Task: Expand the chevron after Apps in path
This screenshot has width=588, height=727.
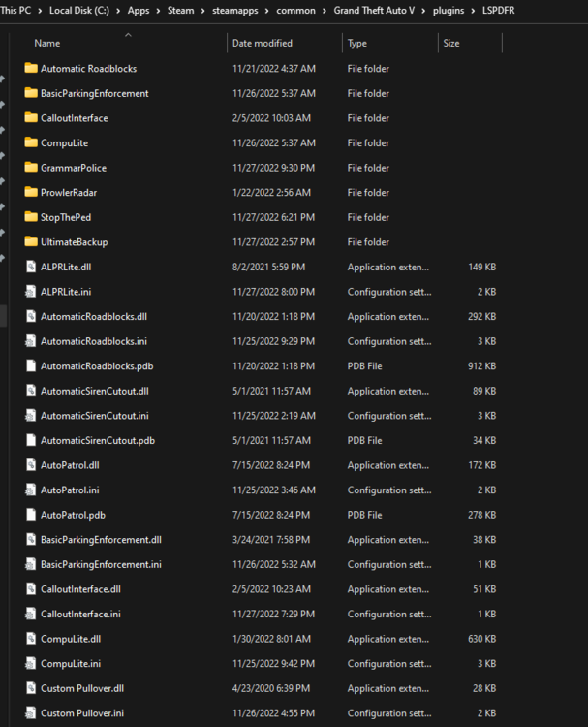Action: click(x=159, y=11)
